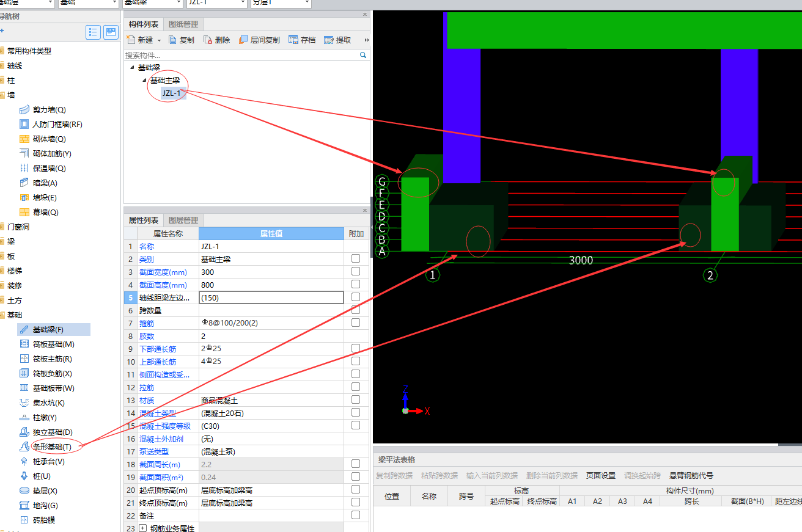Screen dimensions: 802x532
Task: Close the 构件列表 panel
Action: 365,14
